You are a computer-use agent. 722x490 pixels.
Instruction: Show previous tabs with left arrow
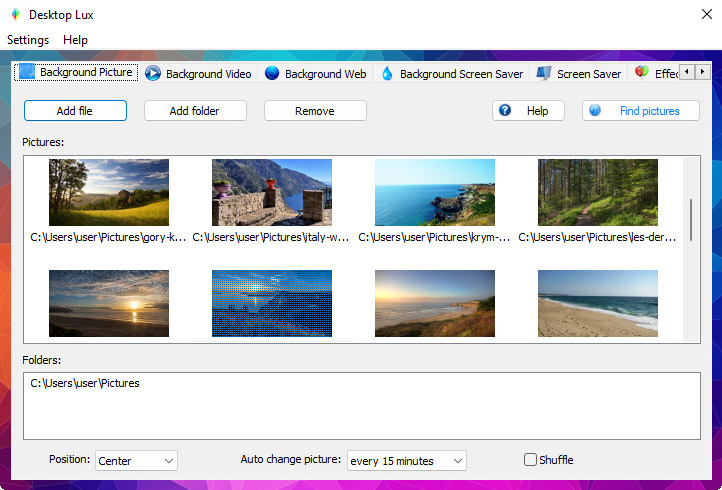(687, 72)
